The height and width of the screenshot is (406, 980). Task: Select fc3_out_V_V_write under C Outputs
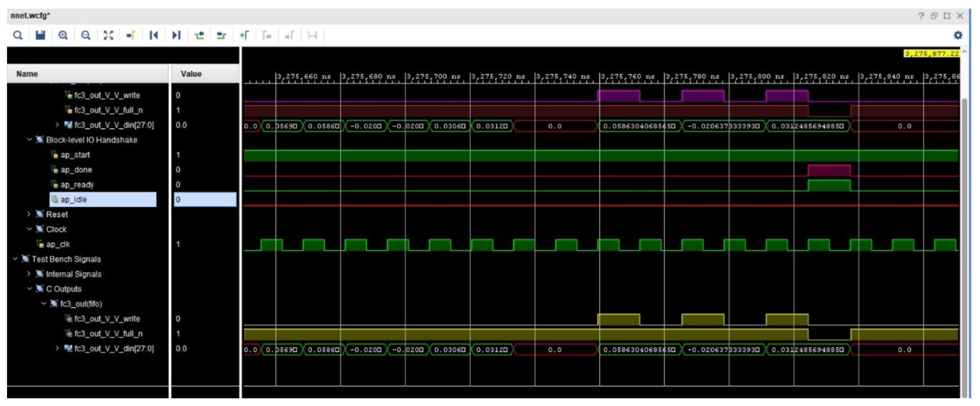pyautogui.click(x=107, y=319)
